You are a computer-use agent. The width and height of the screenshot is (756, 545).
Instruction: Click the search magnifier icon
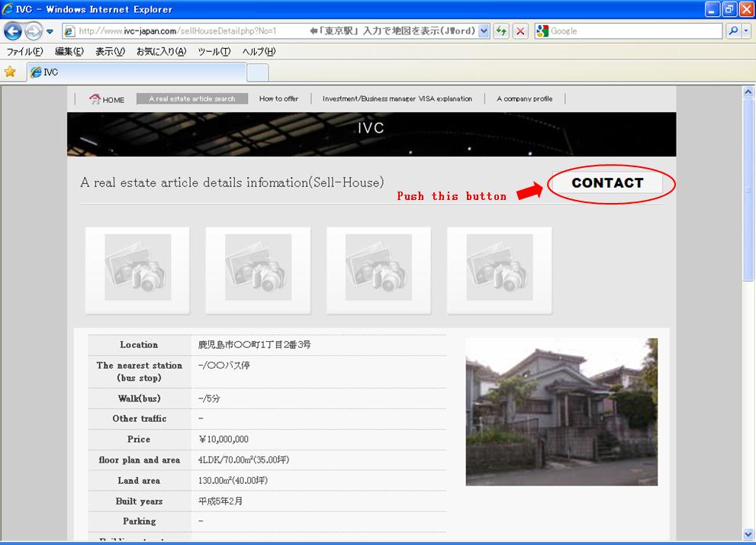(733, 31)
